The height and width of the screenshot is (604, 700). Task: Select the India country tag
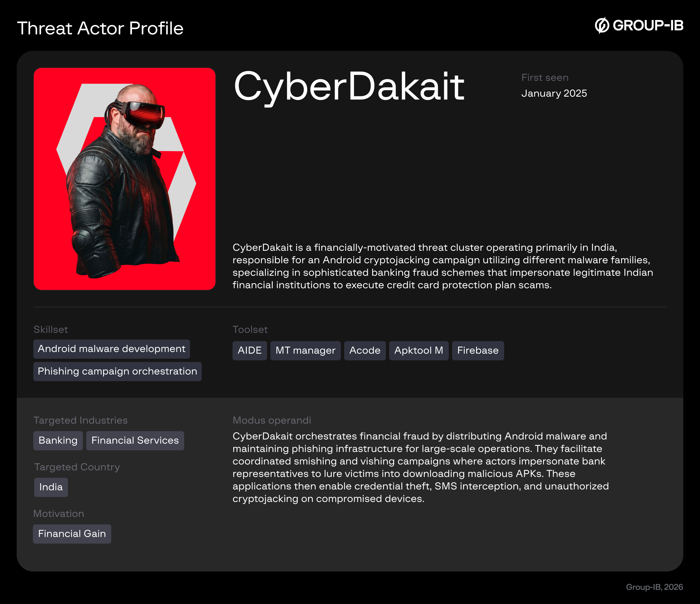click(x=51, y=487)
